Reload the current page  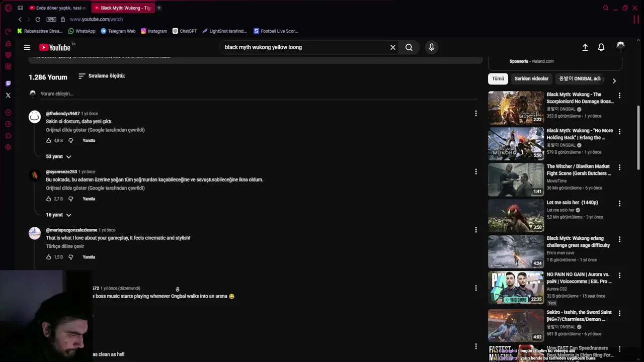pos(38,19)
